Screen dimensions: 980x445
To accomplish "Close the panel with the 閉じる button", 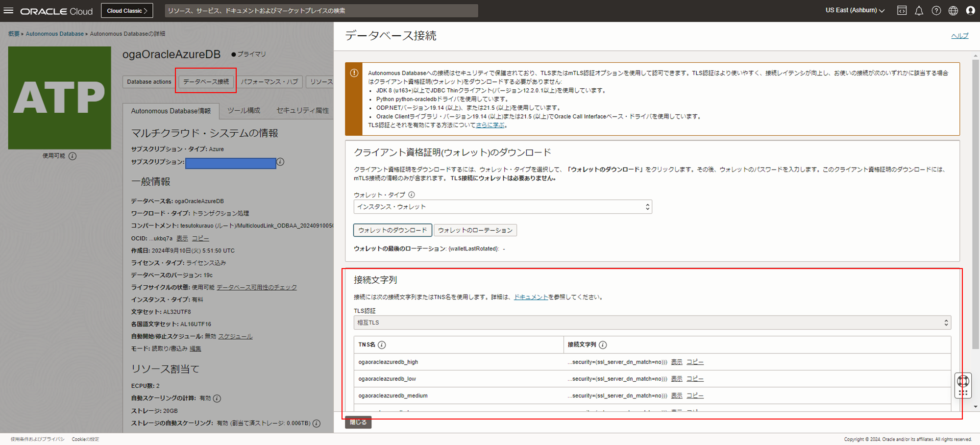I will (x=358, y=422).
